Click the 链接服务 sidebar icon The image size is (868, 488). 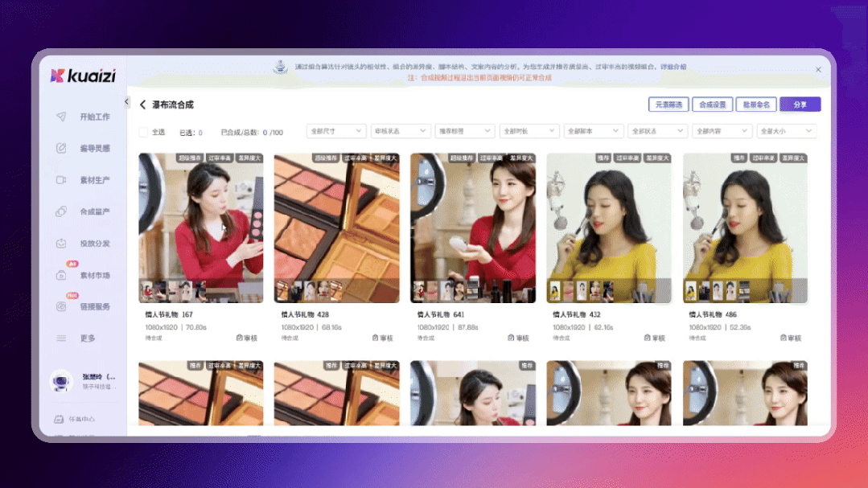click(61, 306)
